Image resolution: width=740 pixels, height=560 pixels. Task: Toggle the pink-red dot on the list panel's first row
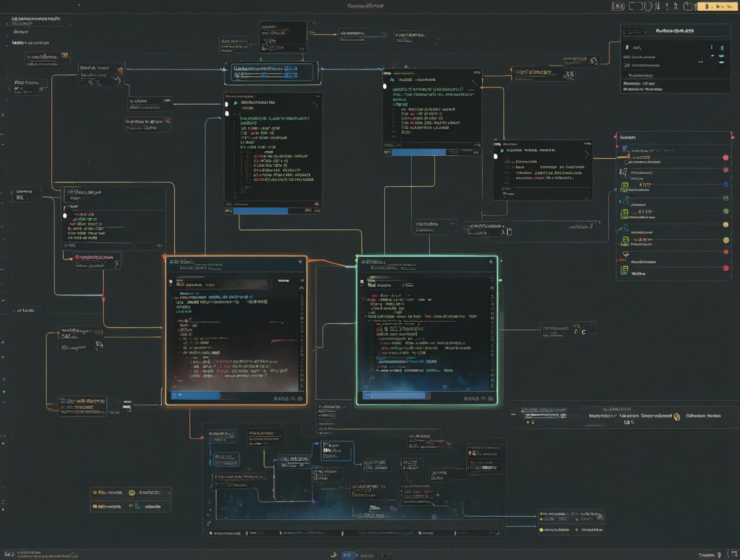(x=726, y=157)
